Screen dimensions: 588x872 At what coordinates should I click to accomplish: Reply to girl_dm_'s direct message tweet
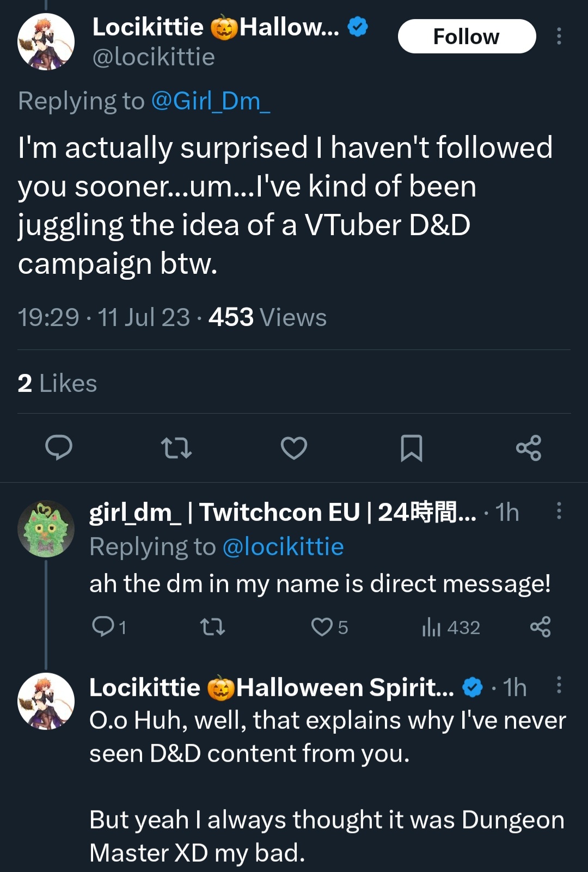pos(103,627)
